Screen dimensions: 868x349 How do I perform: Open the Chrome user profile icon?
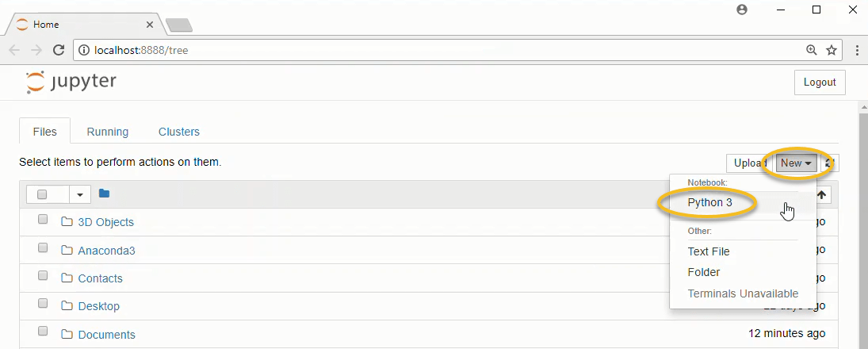click(x=742, y=10)
